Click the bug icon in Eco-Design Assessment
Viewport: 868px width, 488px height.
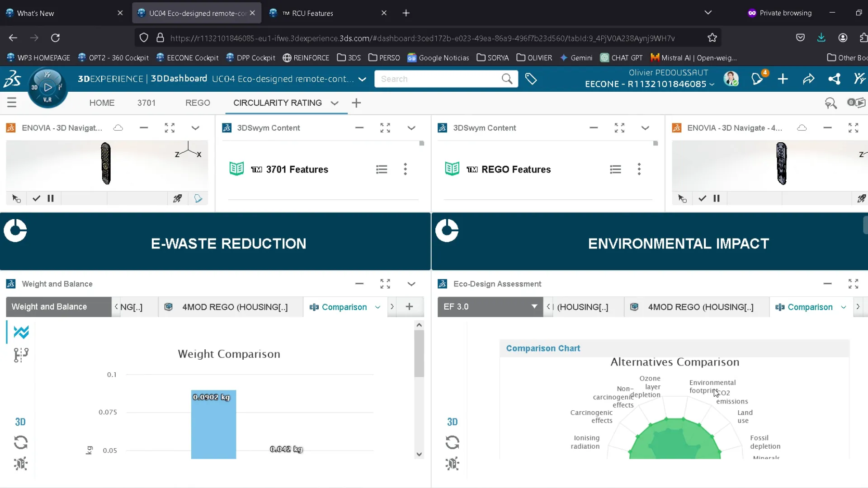(452, 464)
